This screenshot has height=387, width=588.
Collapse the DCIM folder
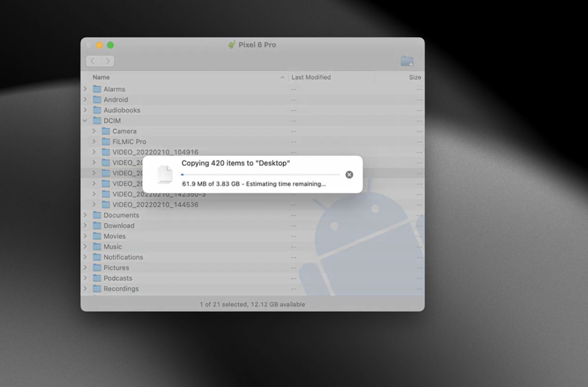tap(85, 121)
